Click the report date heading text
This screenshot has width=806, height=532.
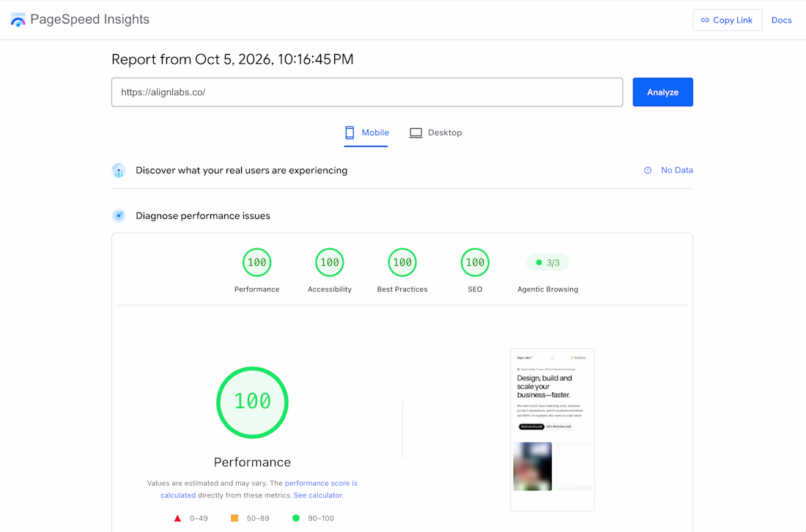click(x=232, y=59)
